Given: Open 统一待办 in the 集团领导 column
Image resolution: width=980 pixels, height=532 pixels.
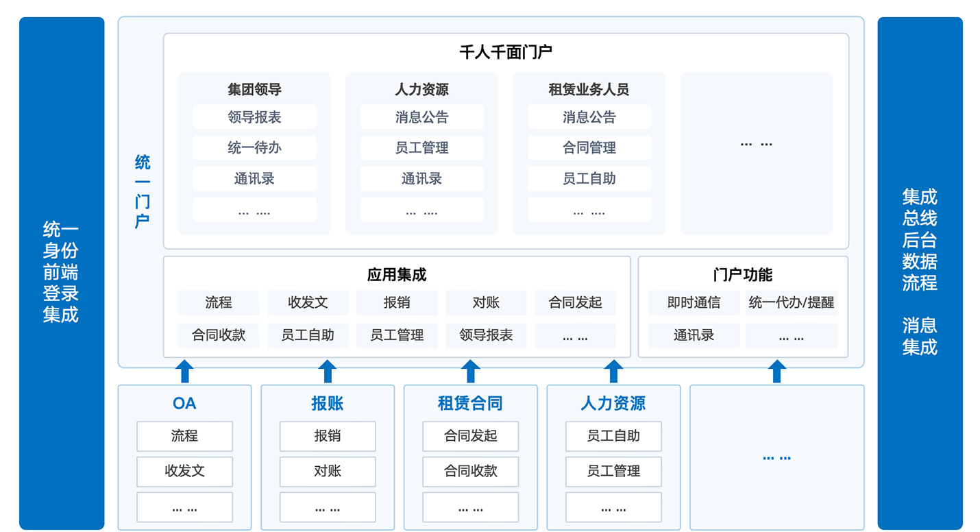Looking at the screenshot, I should (254, 148).
